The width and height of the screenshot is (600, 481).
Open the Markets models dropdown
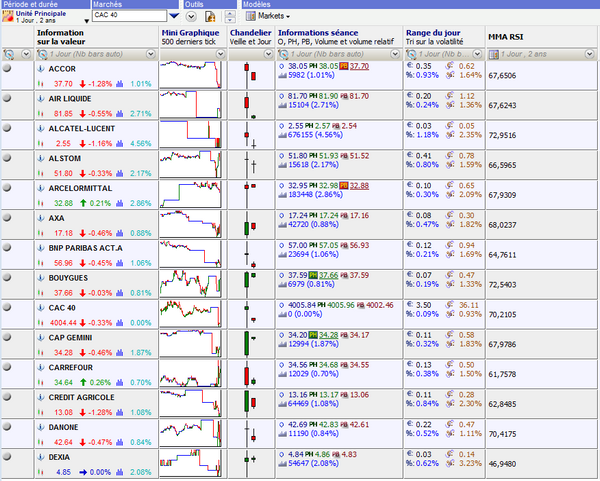tap(288, 17)
